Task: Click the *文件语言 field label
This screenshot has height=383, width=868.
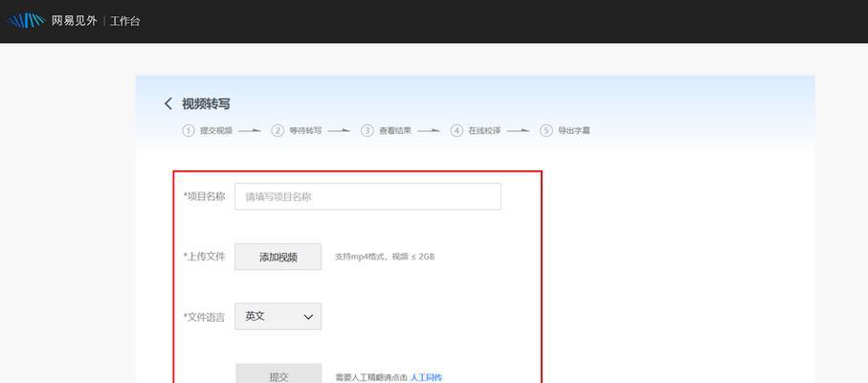Action: (x=204, y=318)
